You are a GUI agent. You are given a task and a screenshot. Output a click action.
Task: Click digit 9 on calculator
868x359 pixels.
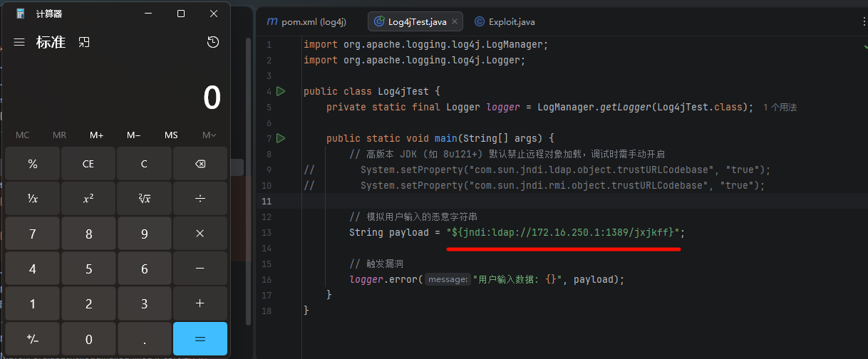[144, 234]
